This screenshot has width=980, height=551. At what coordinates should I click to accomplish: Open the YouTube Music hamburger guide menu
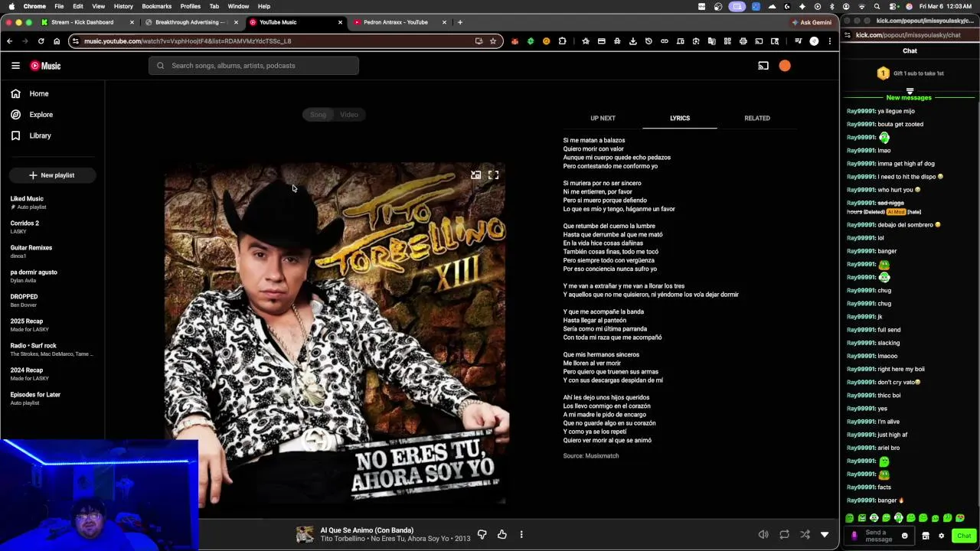tap(15, 66)
